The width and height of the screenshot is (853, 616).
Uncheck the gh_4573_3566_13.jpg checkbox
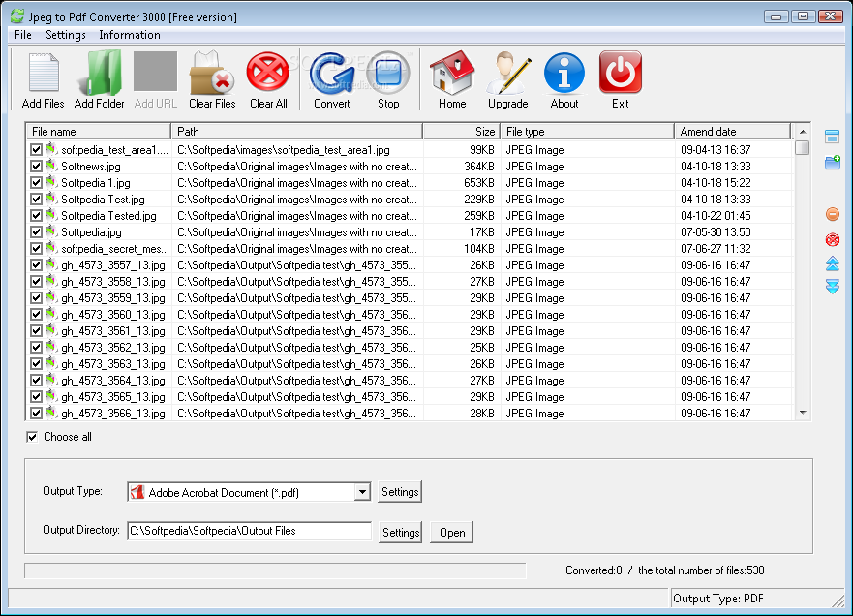click(37, 413)
